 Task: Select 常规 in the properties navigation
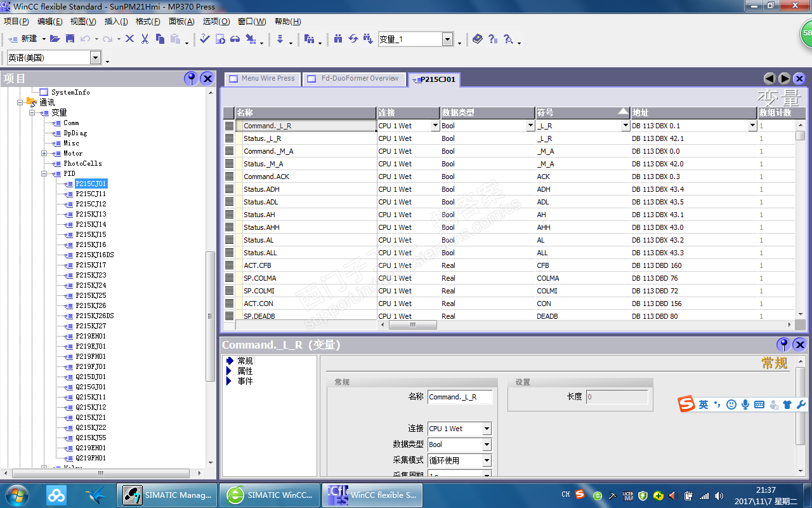point(245,361)
